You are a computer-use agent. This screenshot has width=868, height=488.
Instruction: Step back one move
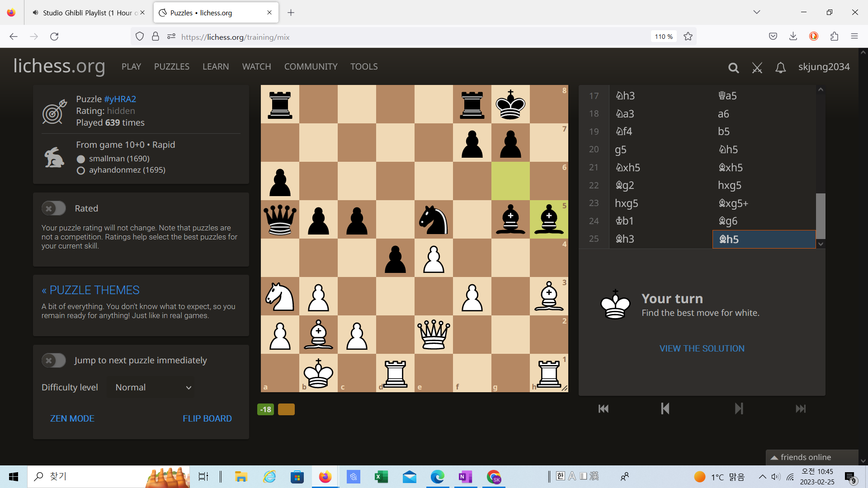(665, 409)
